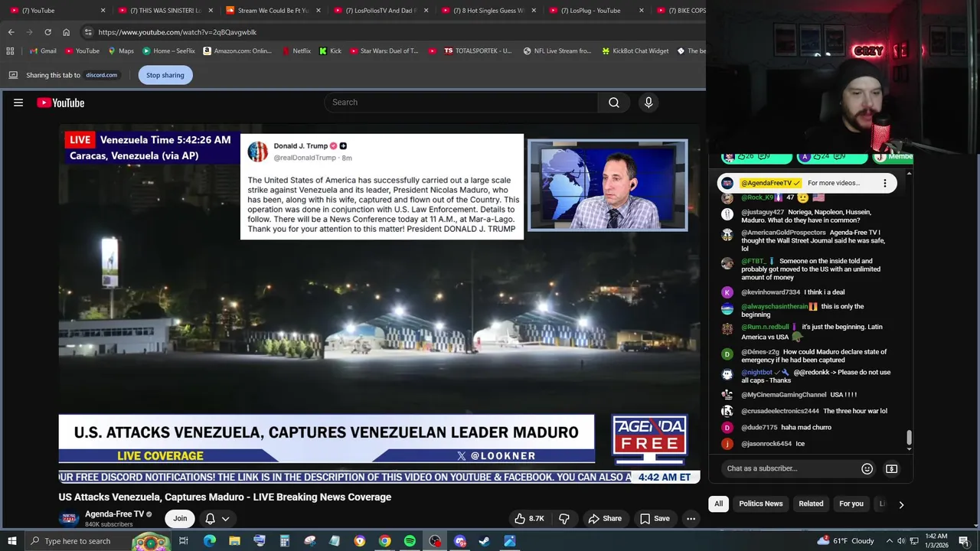This screenshot has width=980, height=551.
Task: Select the 'Related' filter chip
Action: (811, 504)
